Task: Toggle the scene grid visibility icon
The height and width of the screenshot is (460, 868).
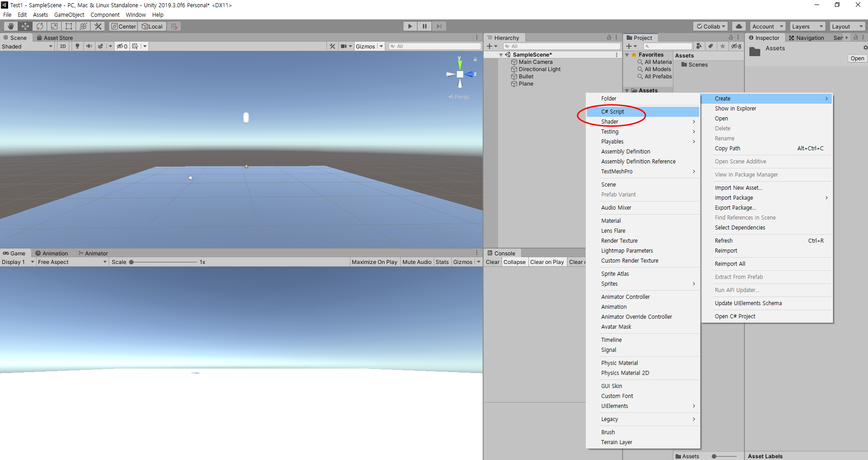Action: tap(135, 46)
